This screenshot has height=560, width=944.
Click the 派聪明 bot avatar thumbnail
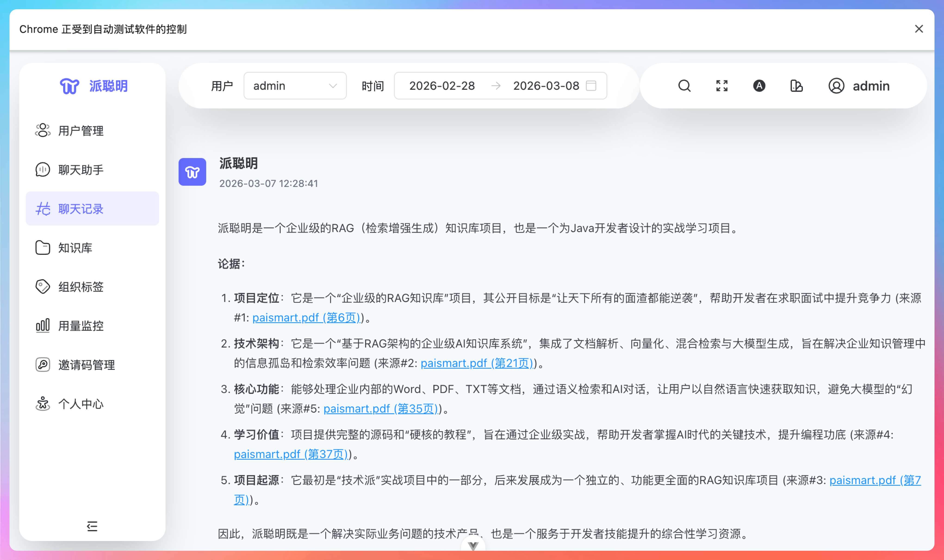[x=192, y=172]
